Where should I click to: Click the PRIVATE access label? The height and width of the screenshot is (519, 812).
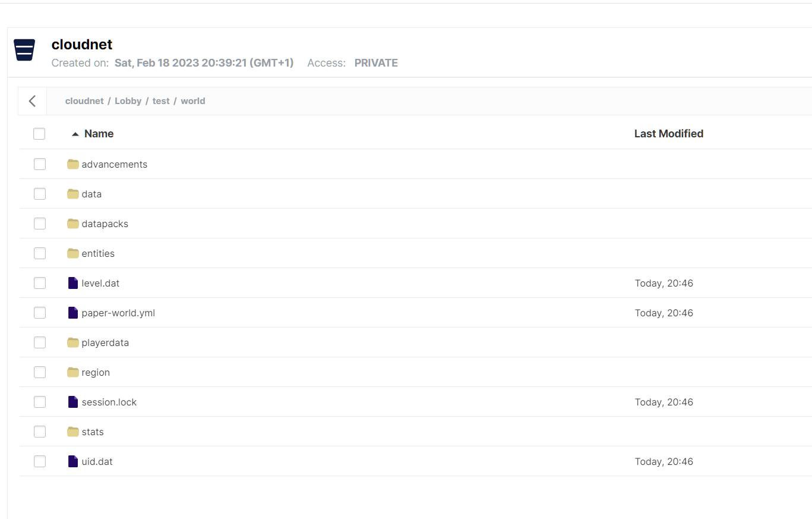tap(376, 63)
